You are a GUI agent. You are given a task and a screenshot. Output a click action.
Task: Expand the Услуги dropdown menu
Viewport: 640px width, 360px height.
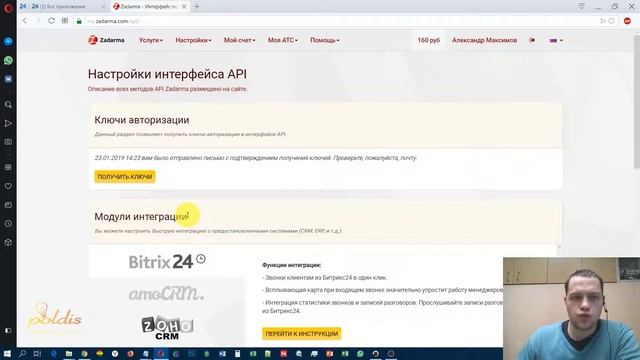click(151, 40)
